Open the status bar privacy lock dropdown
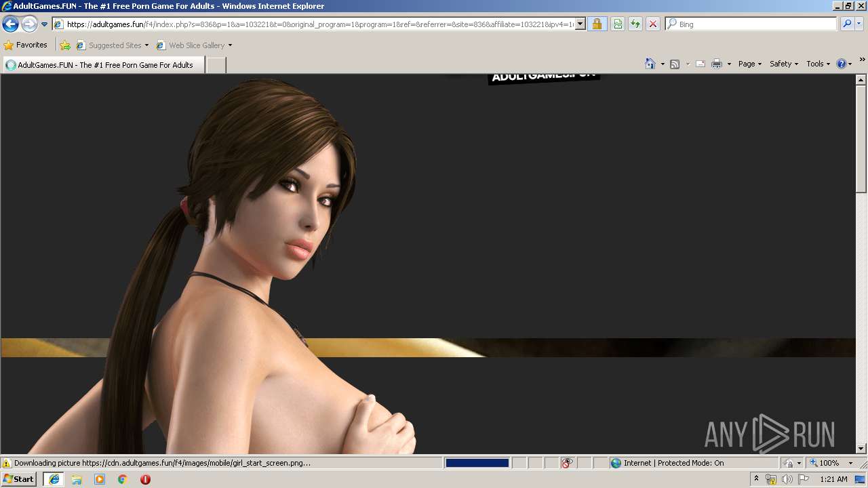 click(792, 463)
